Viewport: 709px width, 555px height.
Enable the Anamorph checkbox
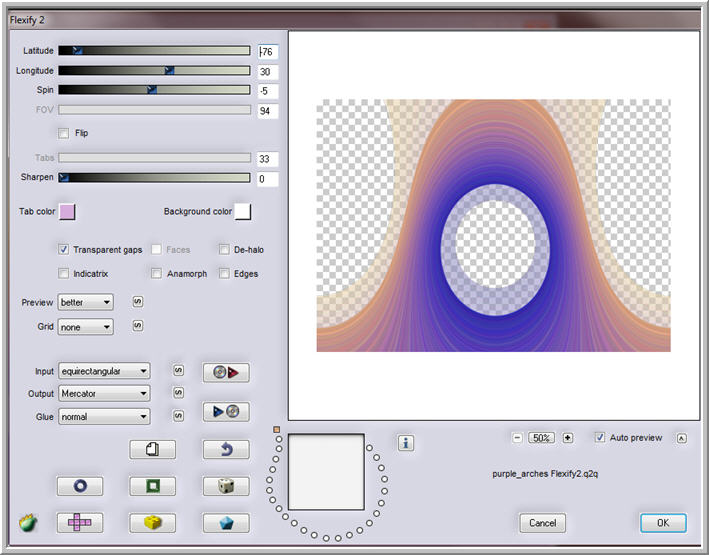[x=156, y=273]
